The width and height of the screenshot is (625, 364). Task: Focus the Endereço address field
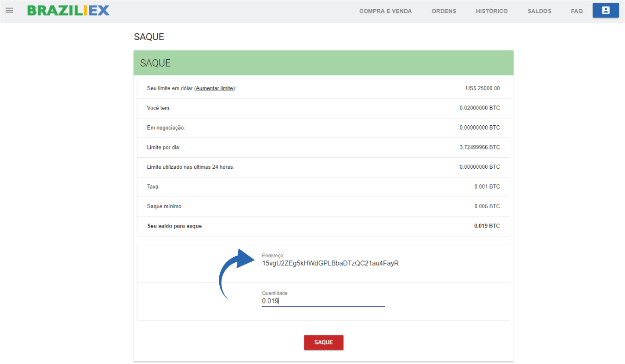tap(343, 264)
